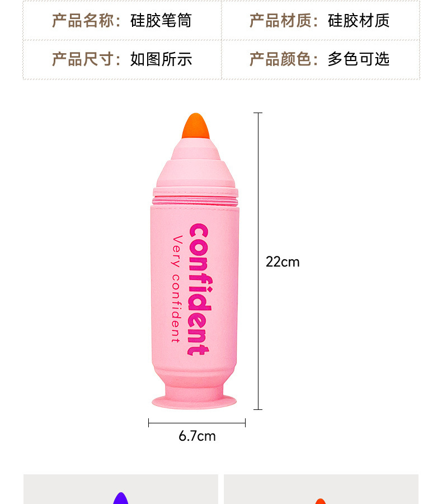Select the 多色可选 color value

[x=359, y=59]
